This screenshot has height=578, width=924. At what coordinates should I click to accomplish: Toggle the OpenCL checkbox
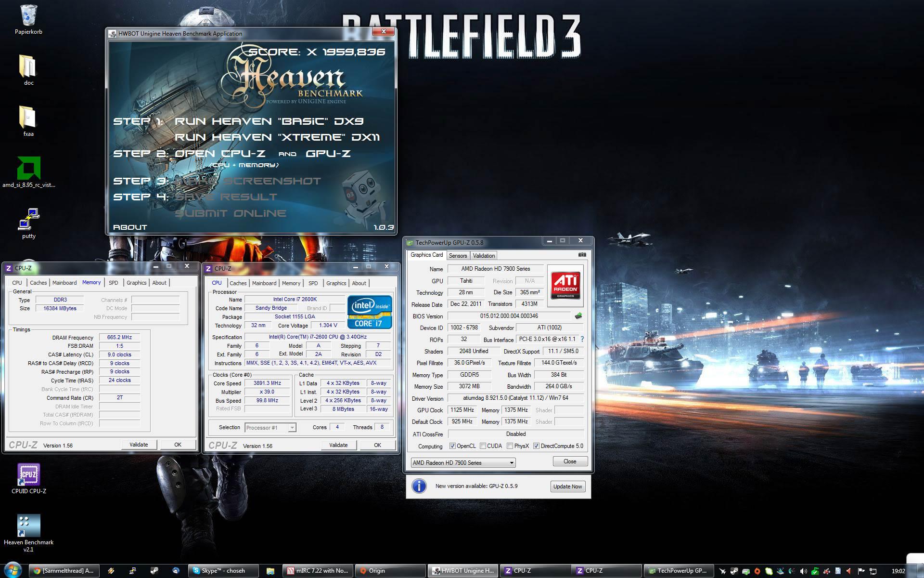(x=452, y=446)
